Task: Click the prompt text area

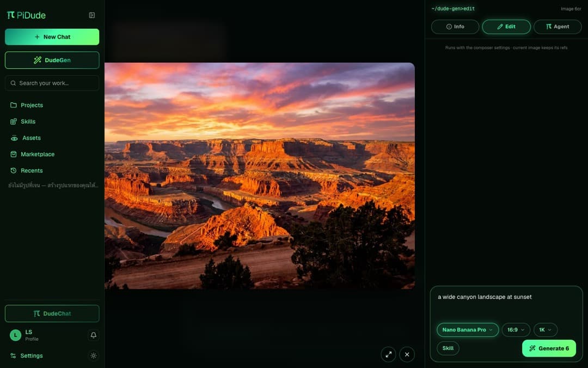Action: pos(506,304)
